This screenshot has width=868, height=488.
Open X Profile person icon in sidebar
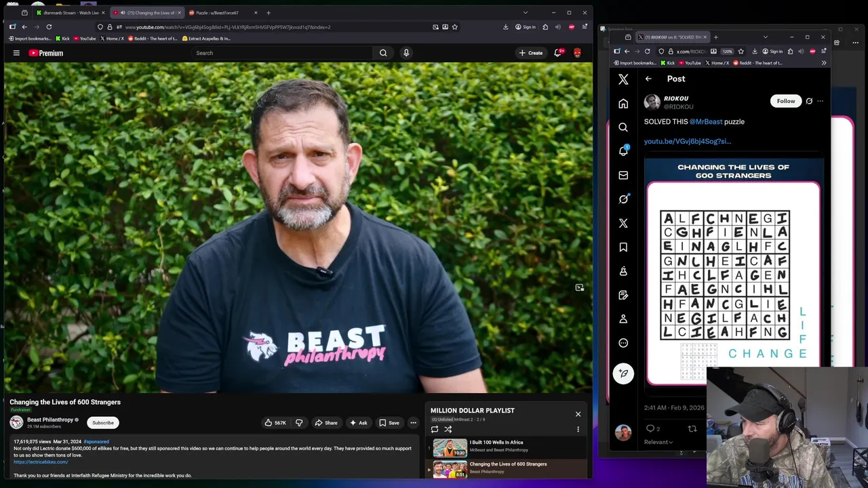[x=623, y=319]
